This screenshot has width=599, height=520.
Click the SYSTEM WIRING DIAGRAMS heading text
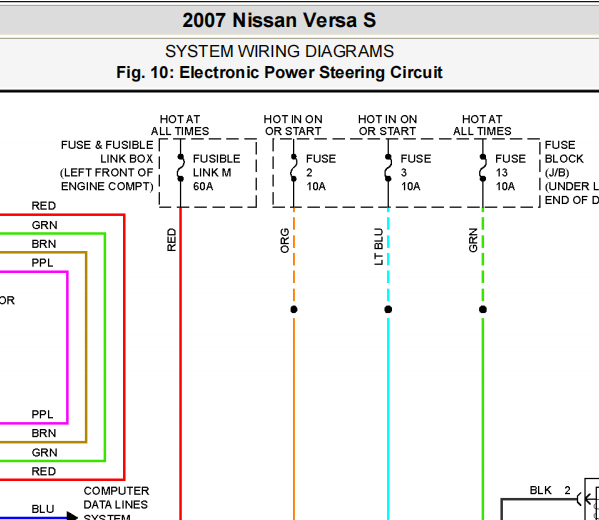tap(279, 51)
